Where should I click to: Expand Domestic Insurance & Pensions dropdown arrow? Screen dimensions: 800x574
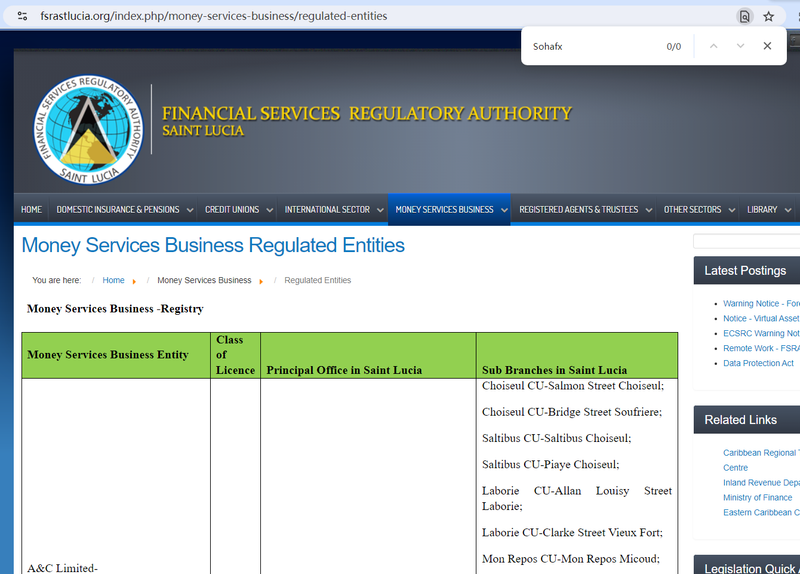pos(190,210)
